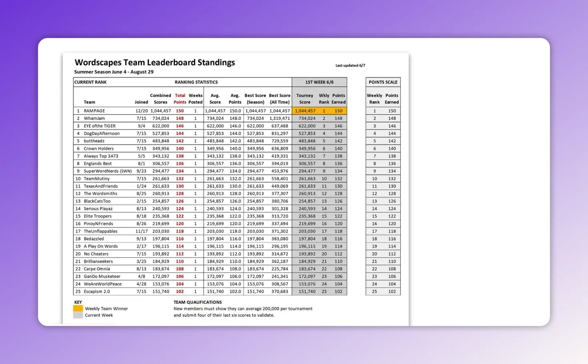
Task: Click the 'KEY' label
Action: (x=78, y=302)
